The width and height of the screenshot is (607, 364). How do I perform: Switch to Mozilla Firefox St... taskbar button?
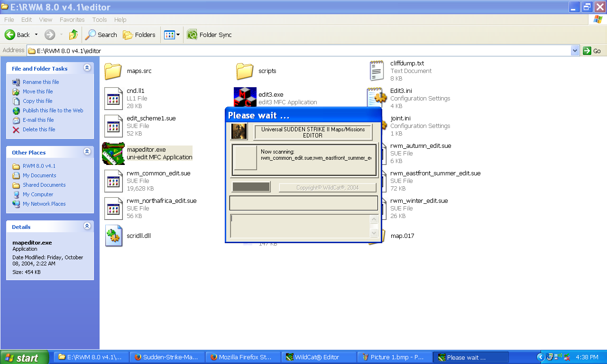click(243, 357)
